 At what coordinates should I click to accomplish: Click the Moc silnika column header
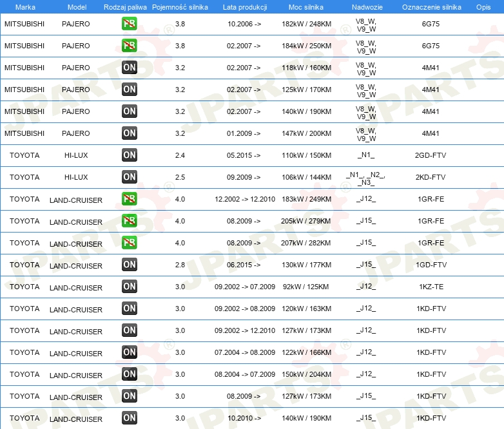(x=306, y=7)
